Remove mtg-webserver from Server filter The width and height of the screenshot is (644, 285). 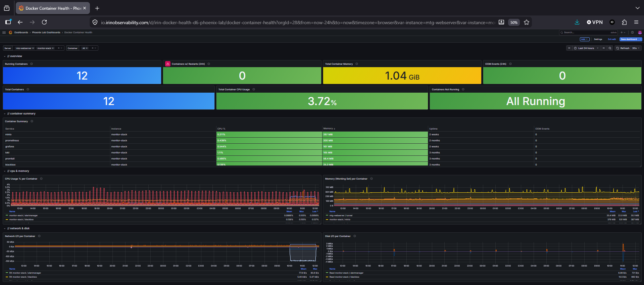coord(33,48)
